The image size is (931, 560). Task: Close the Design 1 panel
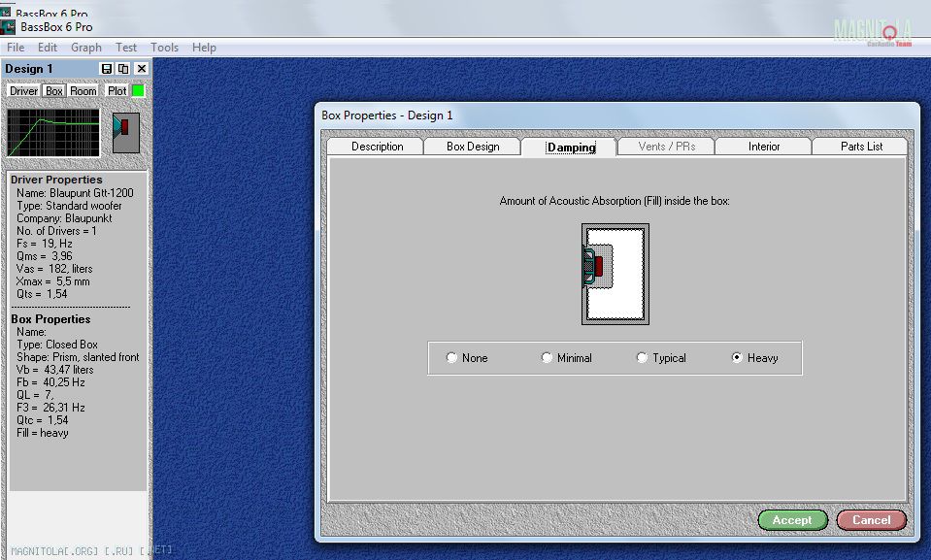tap(142, 69)
